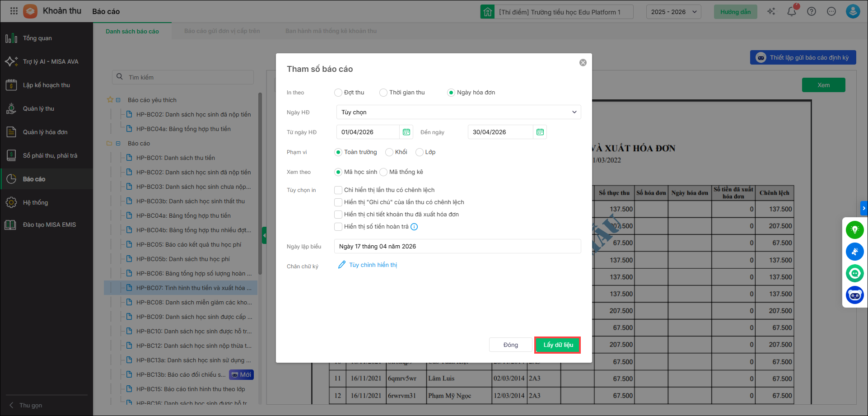Click info icon beside Hiển thị số tiền hoàn trả
This screenshot has height=416, width=868.
414,227
